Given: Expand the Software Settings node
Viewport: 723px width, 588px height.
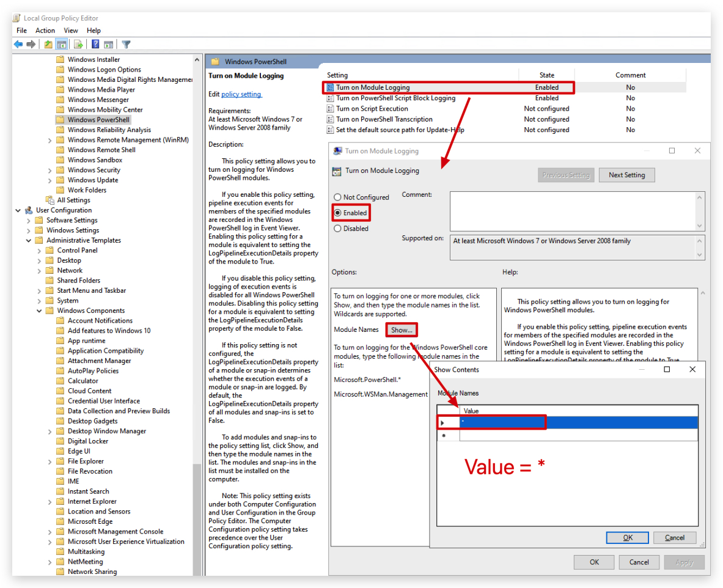Looking at the screenshot, I should 29,221.
